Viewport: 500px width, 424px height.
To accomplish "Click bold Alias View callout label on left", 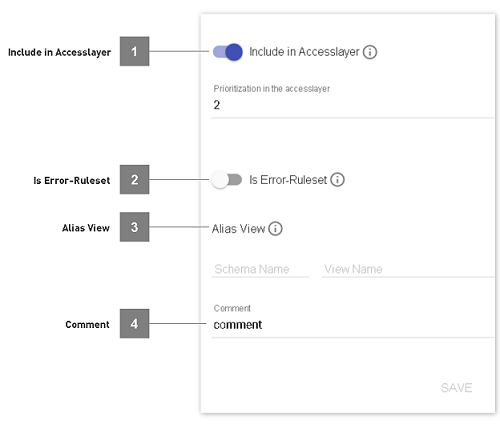I will click(86, 228).
